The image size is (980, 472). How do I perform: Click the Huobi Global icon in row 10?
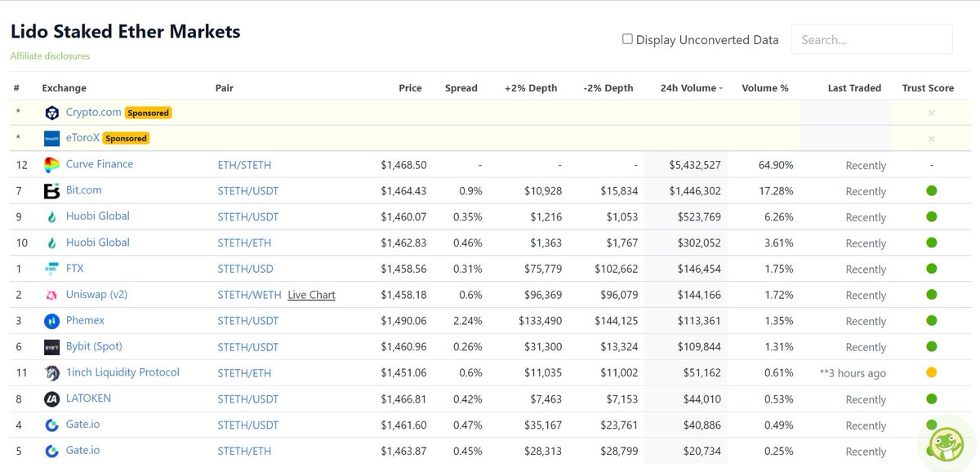click(x=52, y=243)
